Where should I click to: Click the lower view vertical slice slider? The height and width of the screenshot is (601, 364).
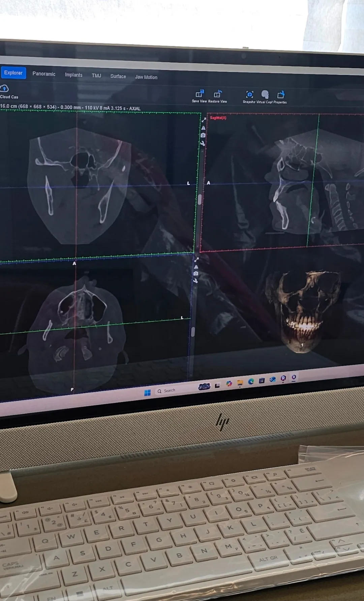pos(193,332)
